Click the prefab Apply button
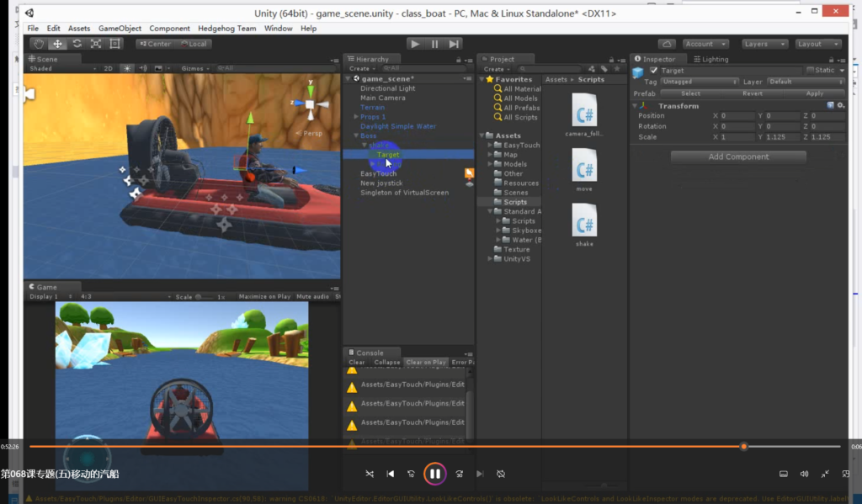Screen dimensions: 862x504 click(x=815, y=93)
